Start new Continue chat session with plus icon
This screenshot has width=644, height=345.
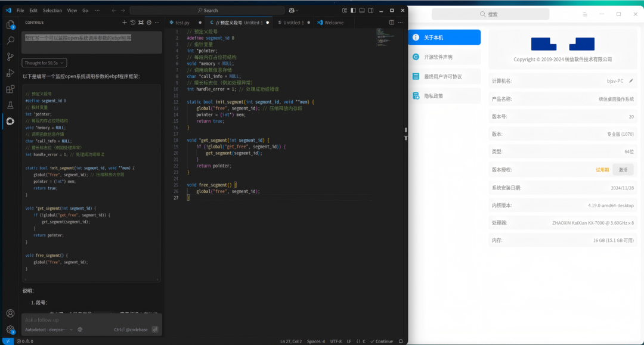(x=125, y=22)
